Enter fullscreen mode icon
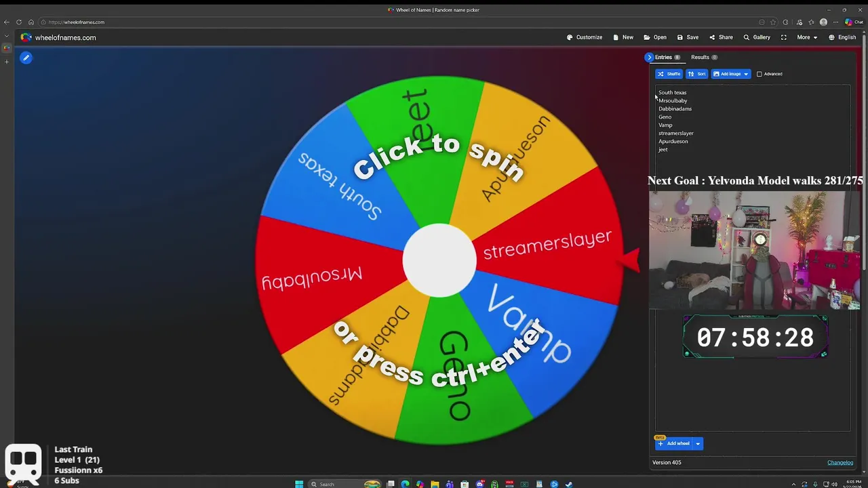 coord(784,37)
